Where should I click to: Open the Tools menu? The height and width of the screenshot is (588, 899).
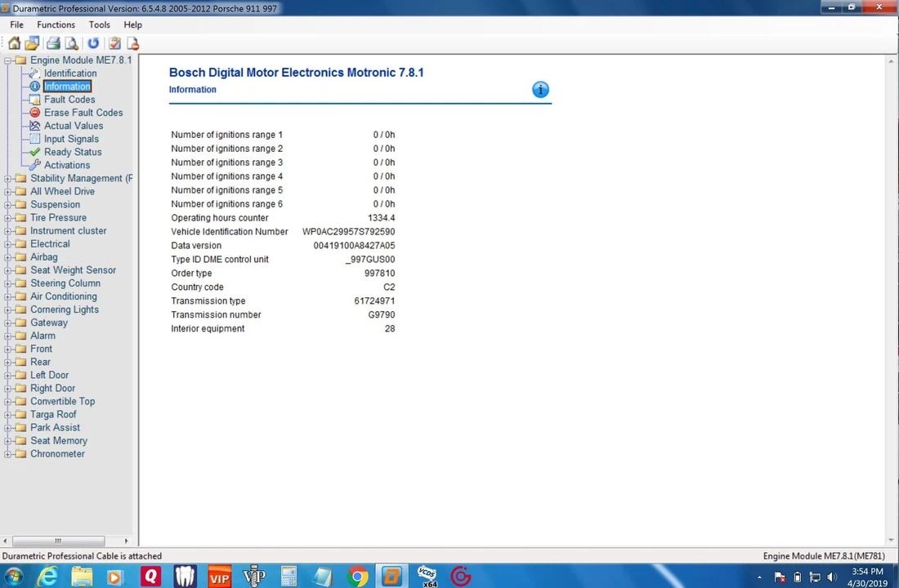pos(99,24)
